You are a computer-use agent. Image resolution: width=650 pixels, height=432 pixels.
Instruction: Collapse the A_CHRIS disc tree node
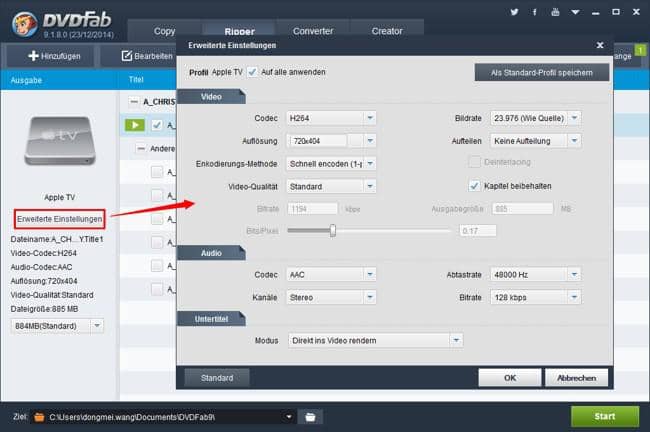point(134,102)
